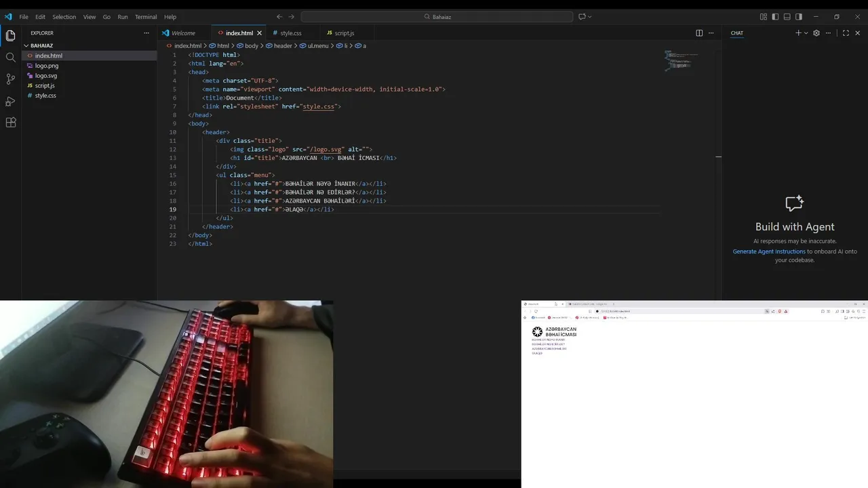Click the Bahaiaz command center search box
This screenshot has width=868, height=488.
point(437,16)
